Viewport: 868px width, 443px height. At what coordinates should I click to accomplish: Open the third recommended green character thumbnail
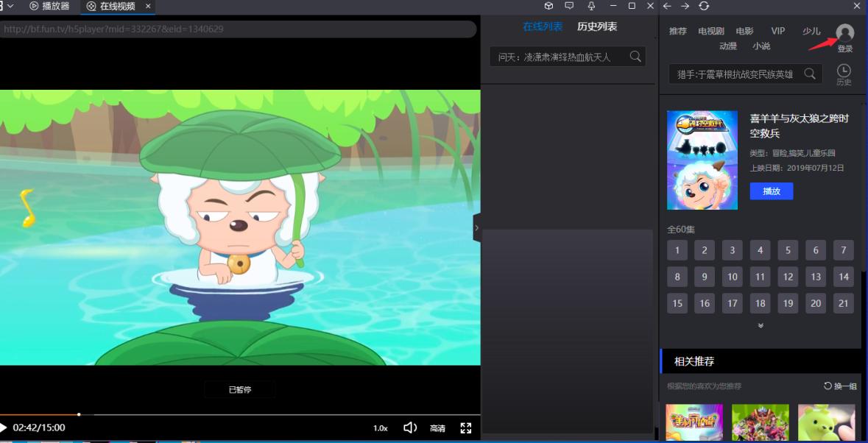coord(826,422)
